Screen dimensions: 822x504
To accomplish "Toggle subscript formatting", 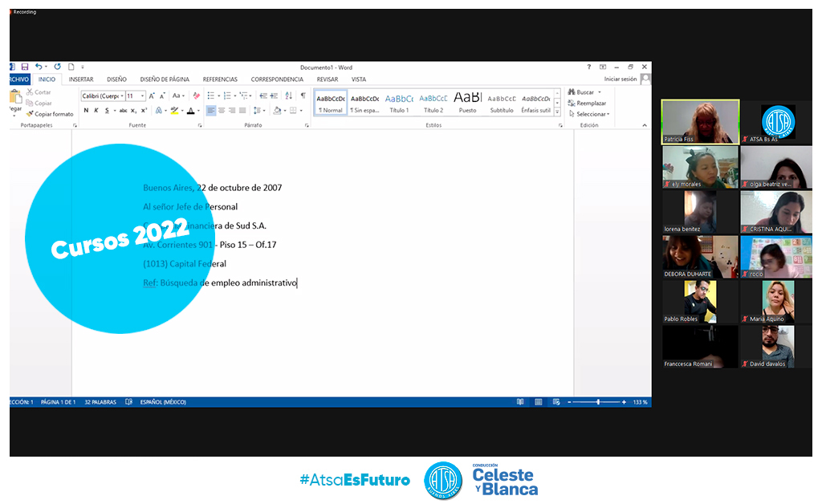I will [x=133, y=111].
